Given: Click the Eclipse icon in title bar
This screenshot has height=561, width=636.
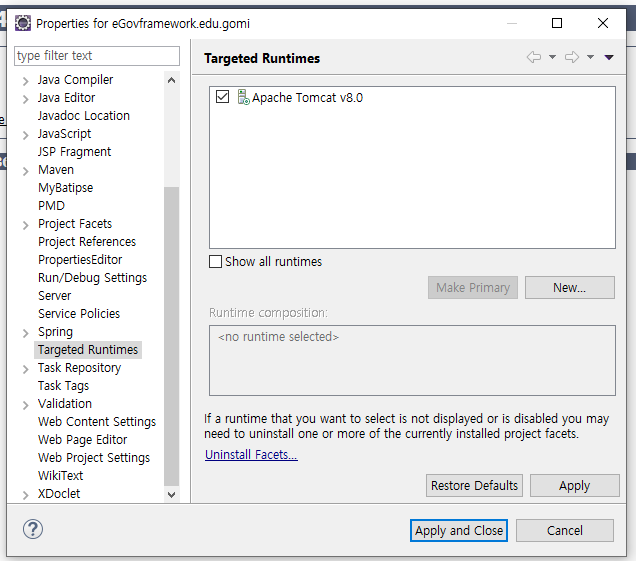Looking at the screenshot, I should (23, 23).
